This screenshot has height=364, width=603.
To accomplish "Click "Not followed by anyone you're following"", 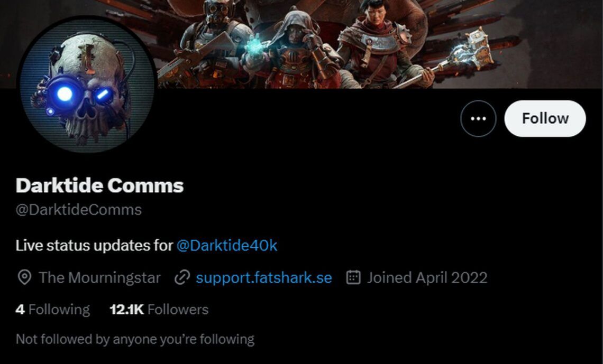I will pyautogui.click(x=135, y=339).
